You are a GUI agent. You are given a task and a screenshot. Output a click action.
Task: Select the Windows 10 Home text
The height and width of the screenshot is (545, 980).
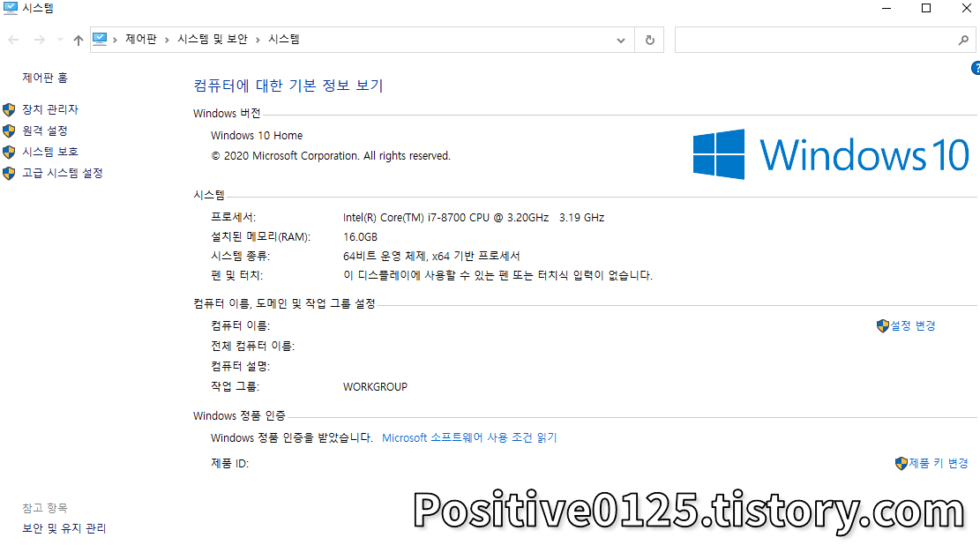pyautogui.click(x=257, y=135)
